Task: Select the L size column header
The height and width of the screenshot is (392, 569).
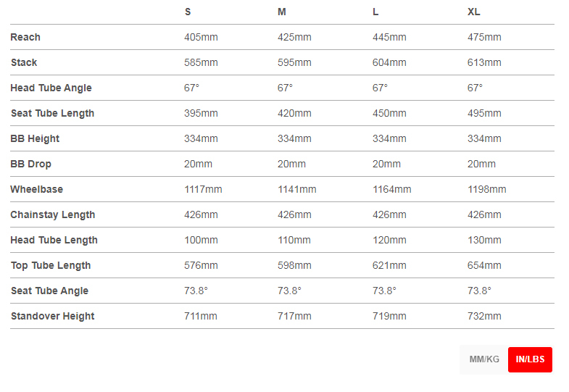Action: (375, 12)
